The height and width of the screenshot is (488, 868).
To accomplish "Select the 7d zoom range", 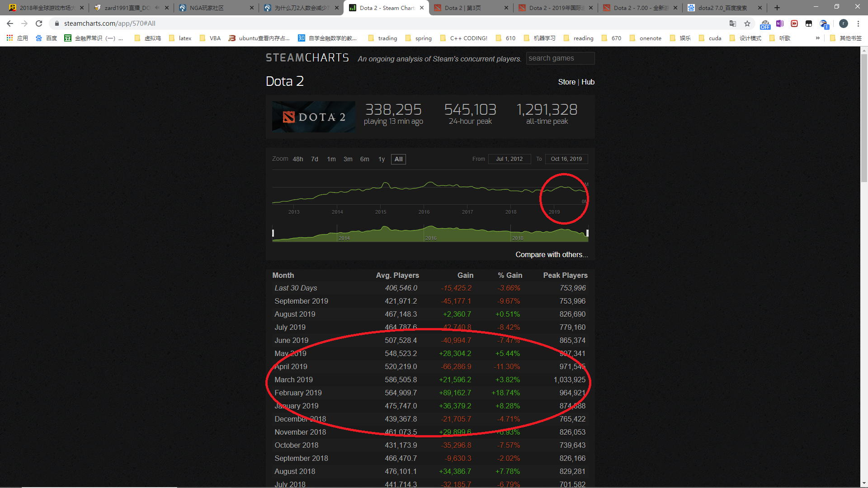I will click(315, 159).
